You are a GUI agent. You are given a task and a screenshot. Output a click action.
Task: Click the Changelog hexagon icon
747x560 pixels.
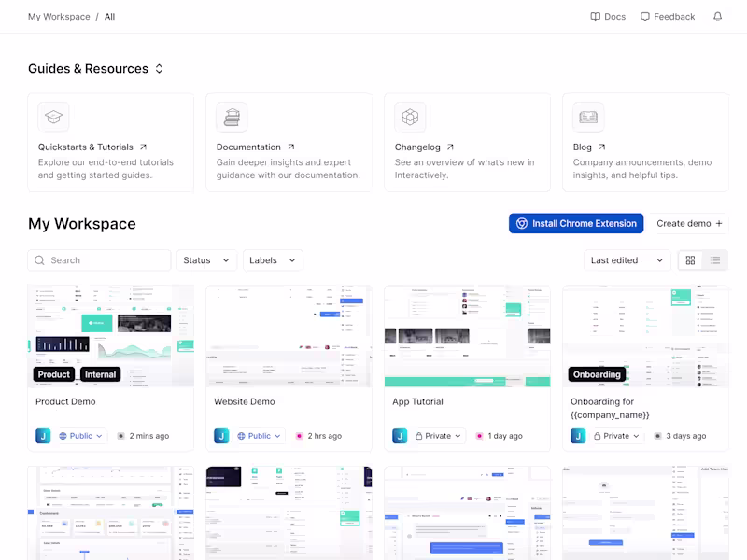410,117
